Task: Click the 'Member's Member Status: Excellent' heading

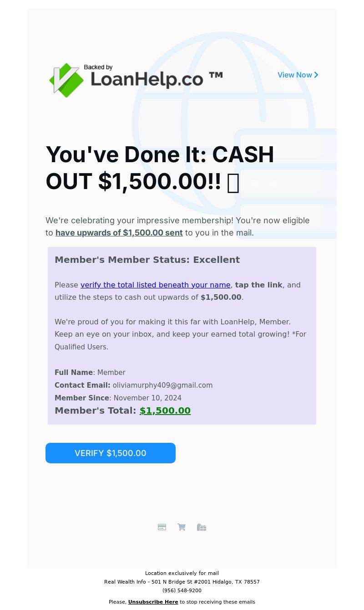Action: [x=147, y=260]
